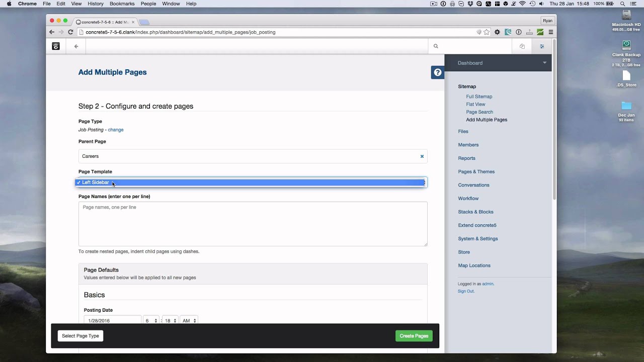This screenshot has height=362, width=644.
Task: Click the Ryan profile button
Action: [x=548, y=21]
